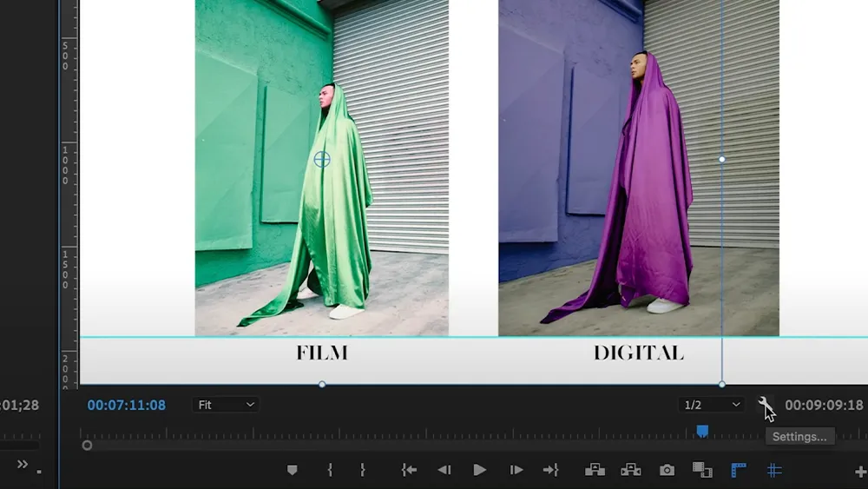Select the DIGITAL text caption
868x489 pixels.
pyautogui.click(x=639, y=353)
